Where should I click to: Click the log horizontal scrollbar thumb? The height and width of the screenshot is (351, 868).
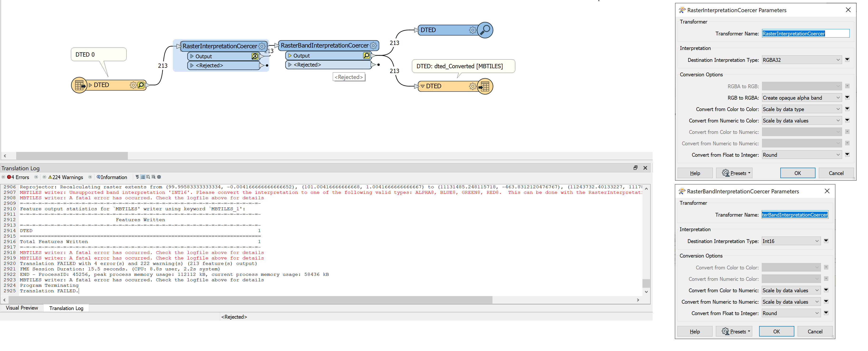pyautogui.click(x=251, y=300)
